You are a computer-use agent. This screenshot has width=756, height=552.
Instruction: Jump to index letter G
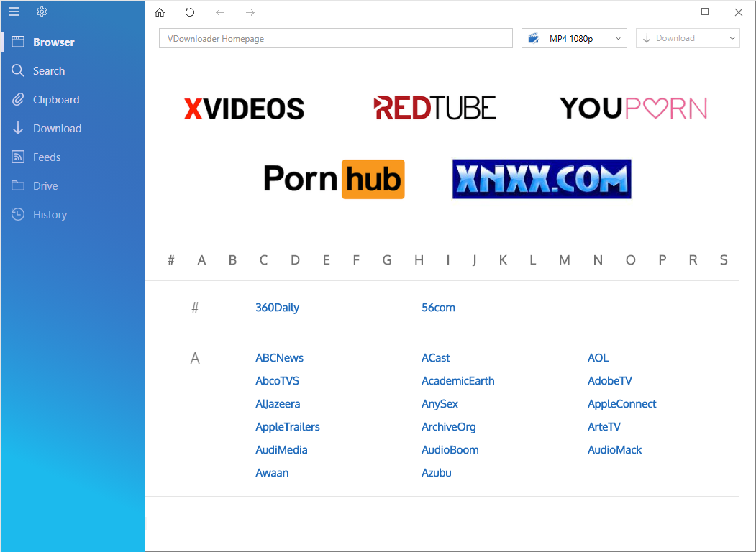click(x=387, y=261)
